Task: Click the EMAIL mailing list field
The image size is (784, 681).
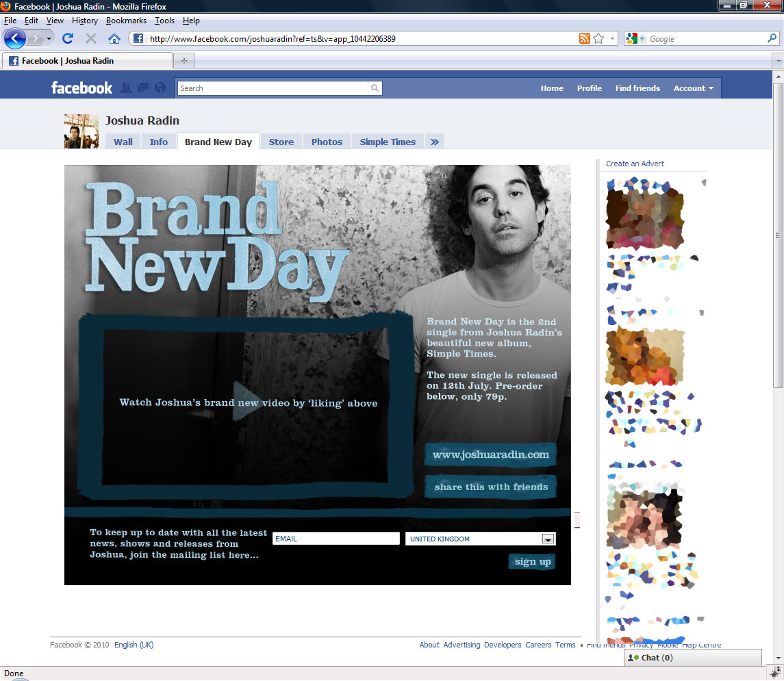Action: coord(336,539)
